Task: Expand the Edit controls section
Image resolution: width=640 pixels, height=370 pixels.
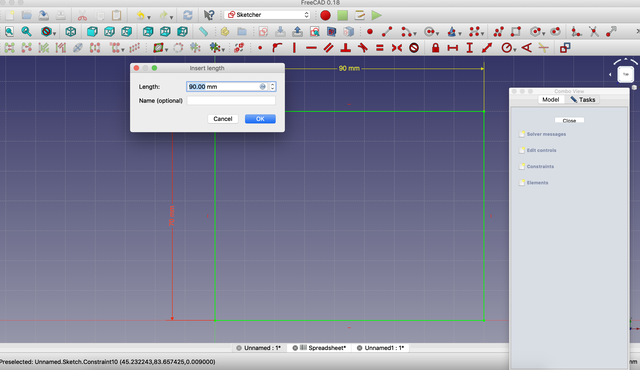Action: (x=538, y=150)
